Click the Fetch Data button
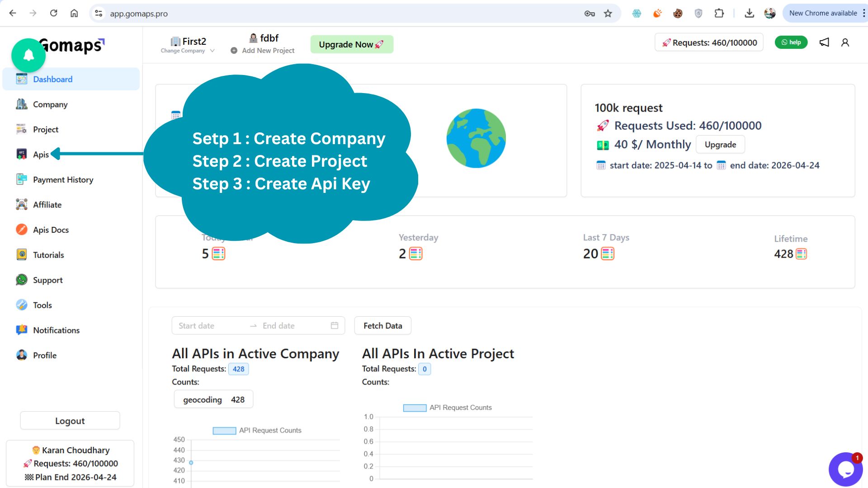The image size is (868, 488). click(x=383, y=326)
